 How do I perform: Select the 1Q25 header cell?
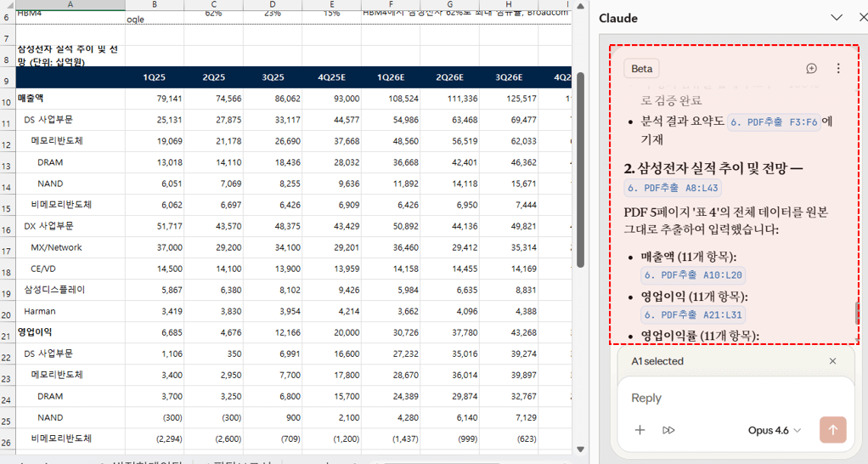click(155, 77)
